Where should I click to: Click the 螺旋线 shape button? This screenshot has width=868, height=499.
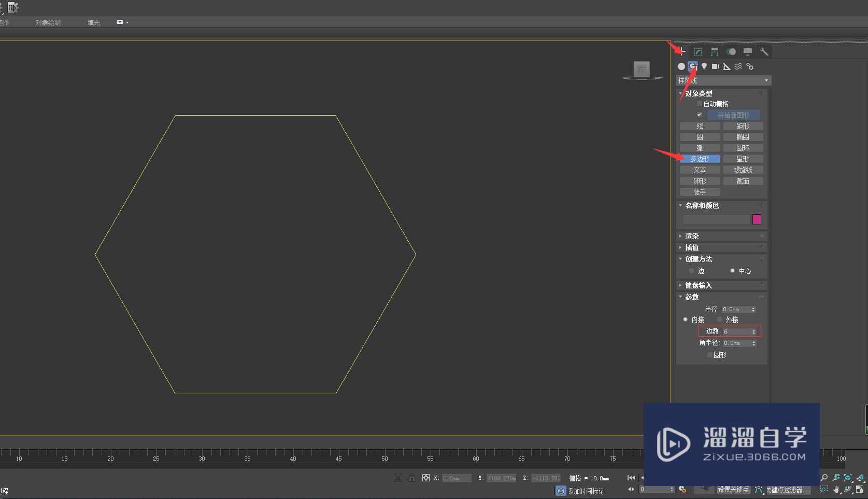click(x=743, y=170)
